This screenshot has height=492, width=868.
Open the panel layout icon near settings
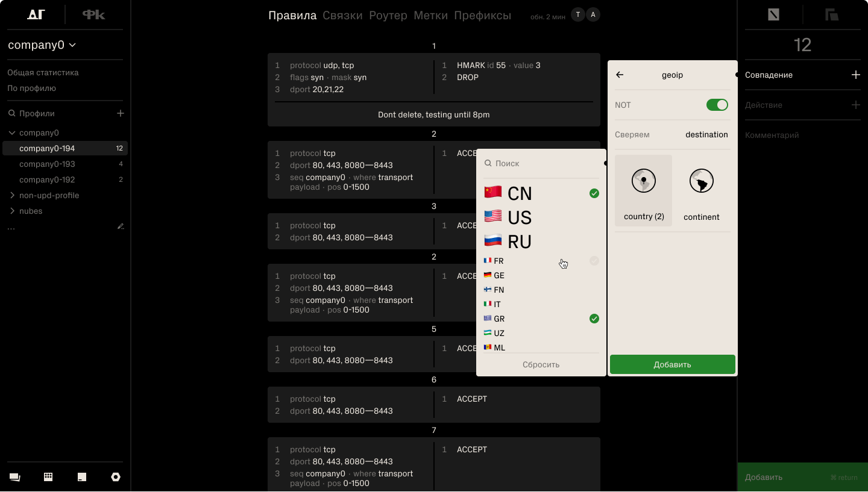tap(82, 477)
